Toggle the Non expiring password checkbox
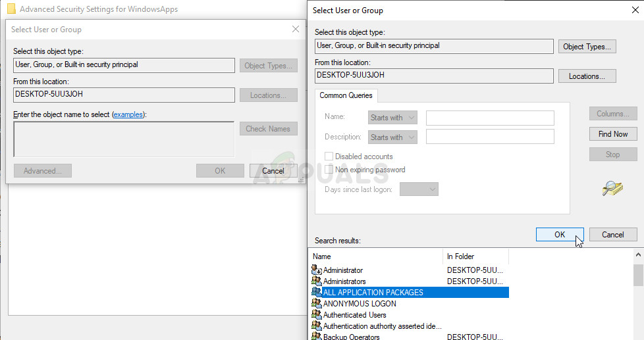This screenshot has height=340, width=644. pos(329,170)
